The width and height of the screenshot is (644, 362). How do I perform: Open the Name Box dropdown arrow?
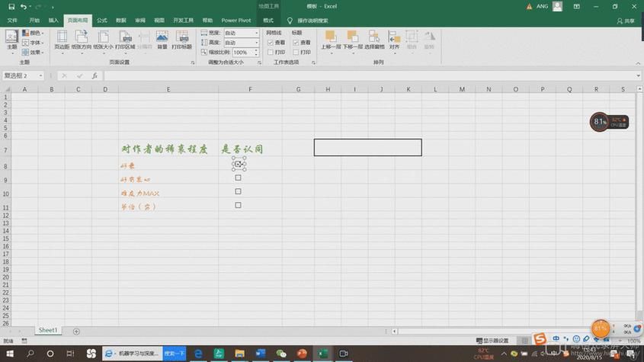[x=40, y=76]
